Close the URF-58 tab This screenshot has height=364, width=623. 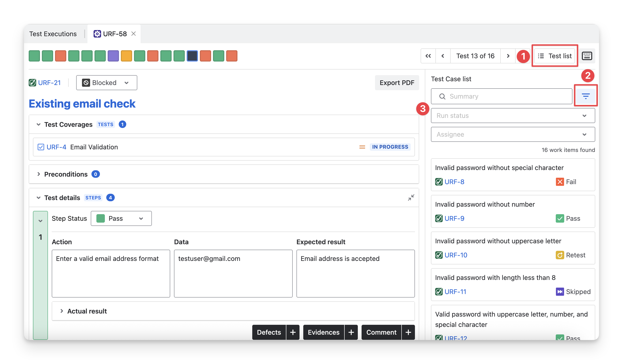pos(134,34)
